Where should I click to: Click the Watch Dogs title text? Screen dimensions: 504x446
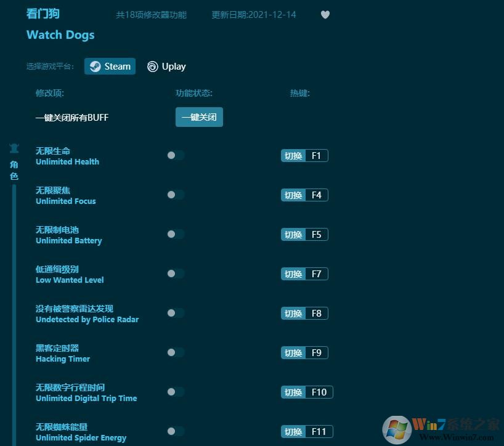pyautogui.click(x=60, y=35)
